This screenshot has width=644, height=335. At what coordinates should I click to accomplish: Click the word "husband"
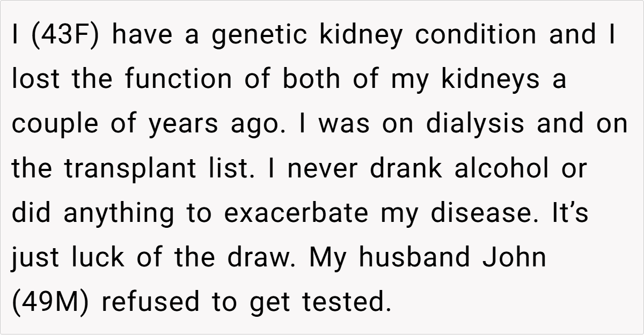(417, 257)
